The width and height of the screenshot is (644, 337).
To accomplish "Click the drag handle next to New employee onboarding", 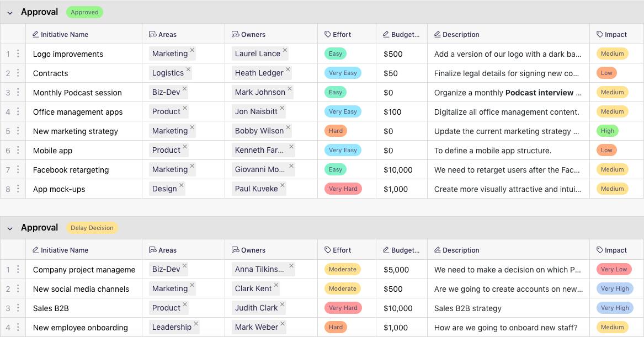I will [19, 327].
